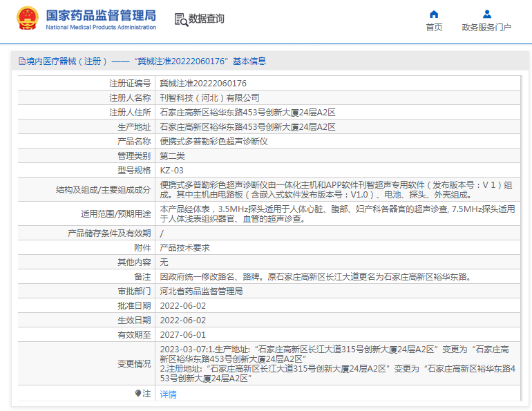
Task: Click 其他内容 label
Action: click(x=134, y=262)
